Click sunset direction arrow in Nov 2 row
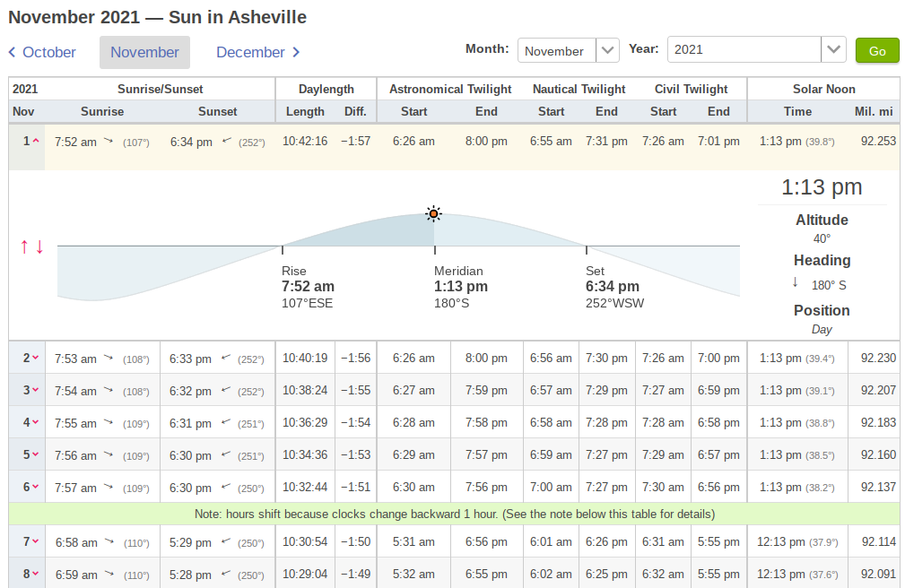Image resolution: width=905 pixels, height=588 pixels. pos(226,357)
